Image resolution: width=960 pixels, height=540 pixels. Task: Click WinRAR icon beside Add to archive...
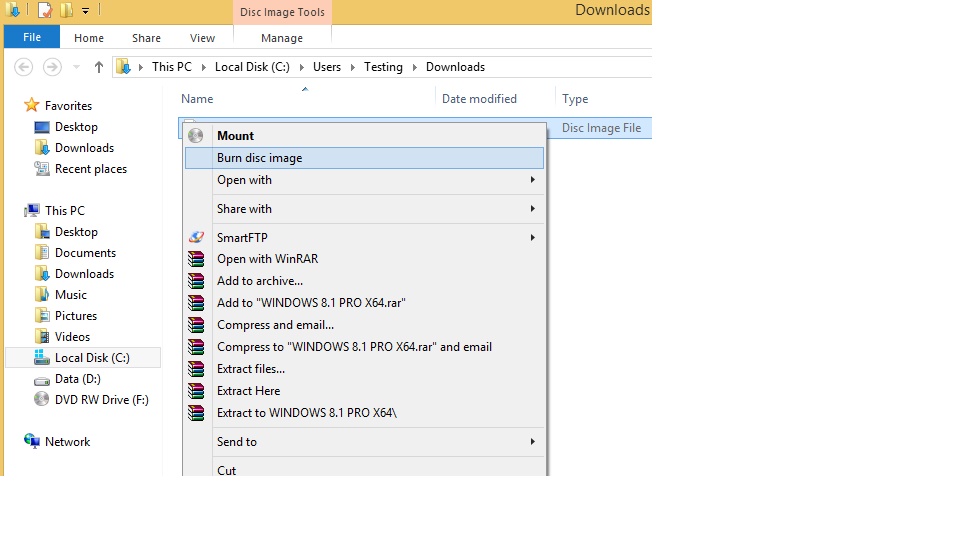point(196,281)
